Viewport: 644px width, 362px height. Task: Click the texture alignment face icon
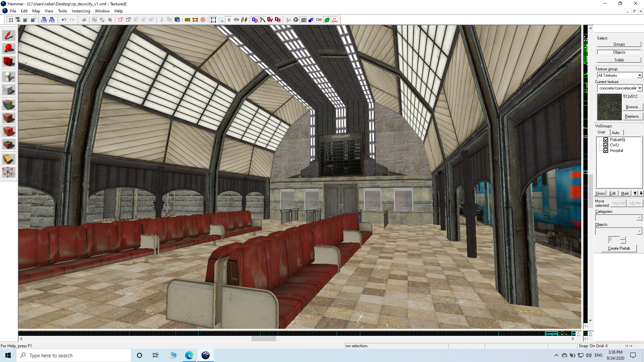coord(244,20)
